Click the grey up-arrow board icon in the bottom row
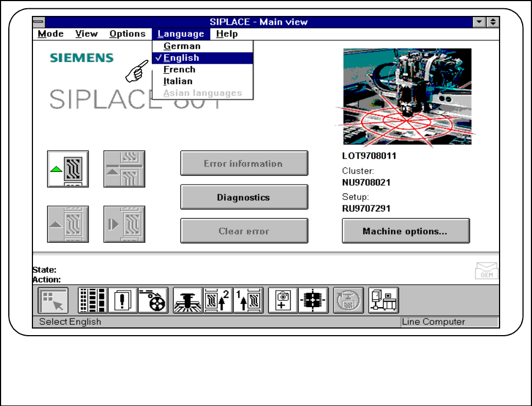 [x=68, y=224]
